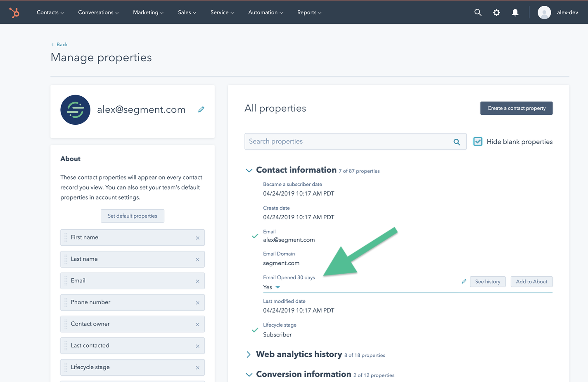Screen dimensions: 588x382
Task: Expand the Web analytics history section
Action: tap(249, 354)
